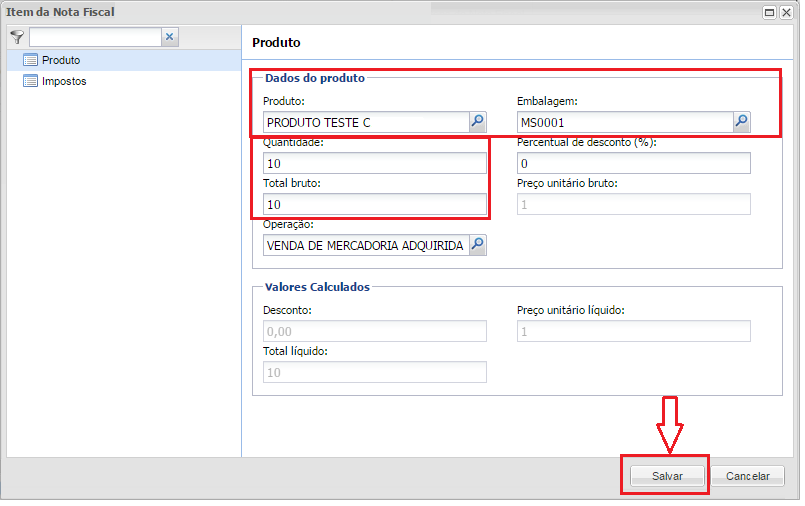The image size is (805, 506).
Task: Click the Total bruto input field
Action: 375,204
